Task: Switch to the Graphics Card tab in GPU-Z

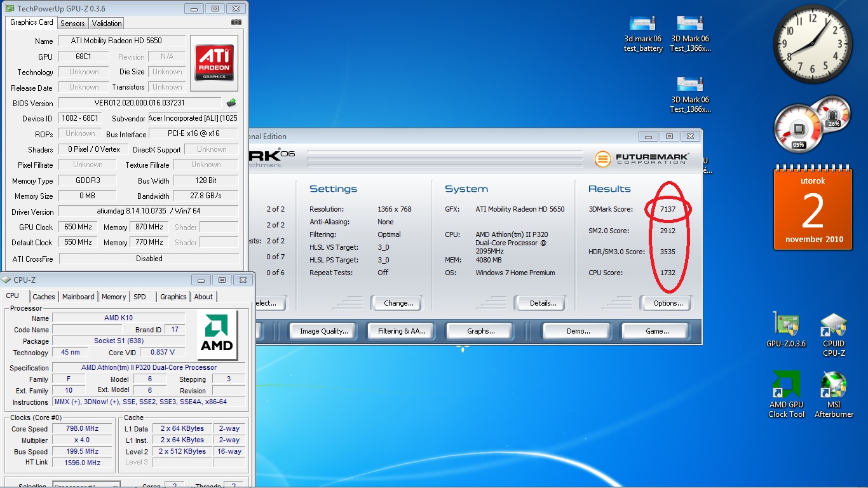Action: (32, 22)
